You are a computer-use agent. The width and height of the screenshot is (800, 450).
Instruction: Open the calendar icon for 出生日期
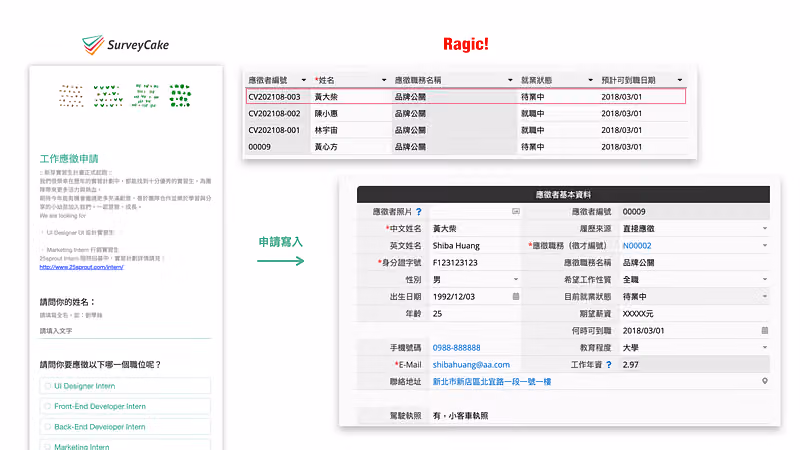[x=516, y=296]
